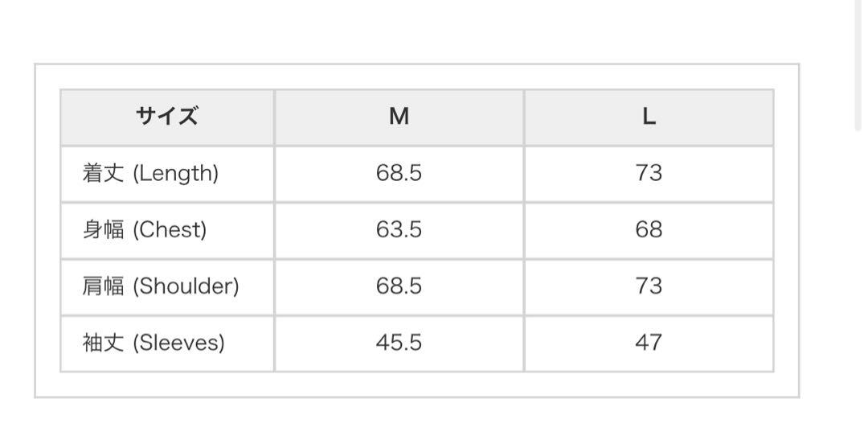The image size is (868, 428).
Task: Click the word Sleeves in parentheses
Action: (x=178, y=344)
